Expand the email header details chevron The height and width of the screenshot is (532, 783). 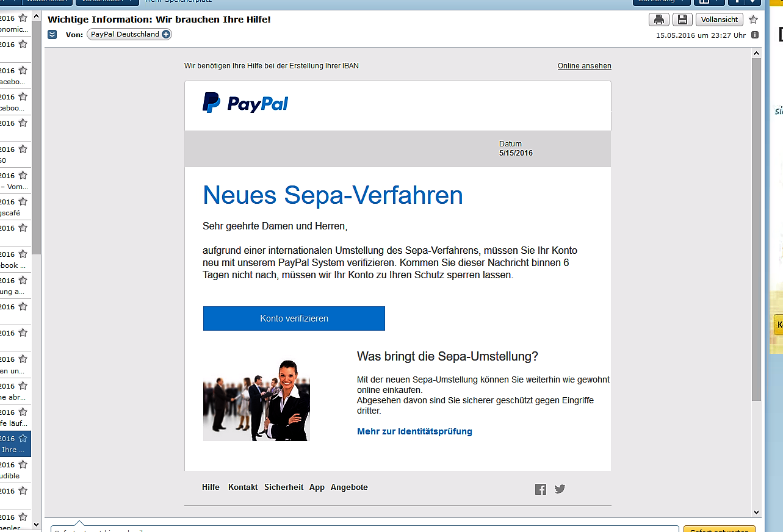tap(52, 35)
